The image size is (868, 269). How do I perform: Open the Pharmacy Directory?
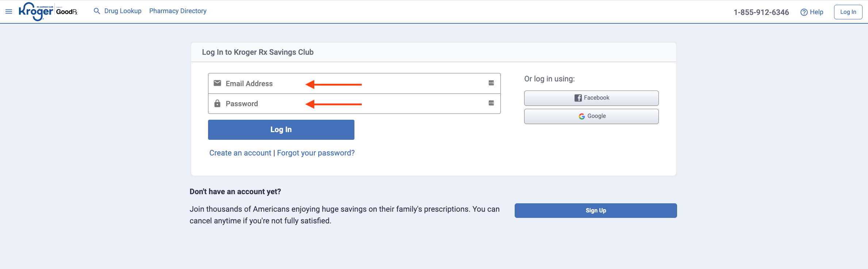pos(178,11)
